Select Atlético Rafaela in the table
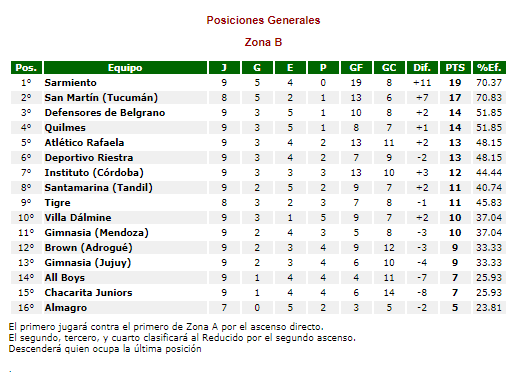516x372 pixels. pyautogui.click(x=84, y=143)
